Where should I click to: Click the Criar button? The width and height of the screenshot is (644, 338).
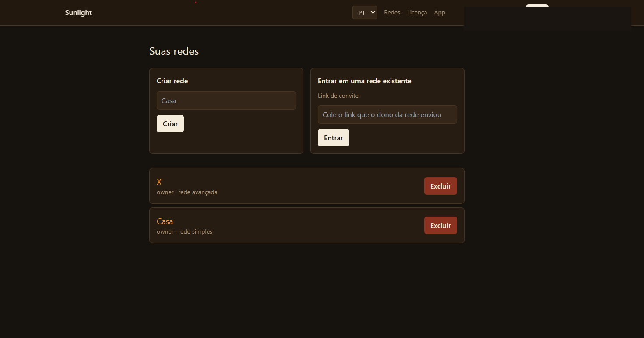click(x=170, y=124)
